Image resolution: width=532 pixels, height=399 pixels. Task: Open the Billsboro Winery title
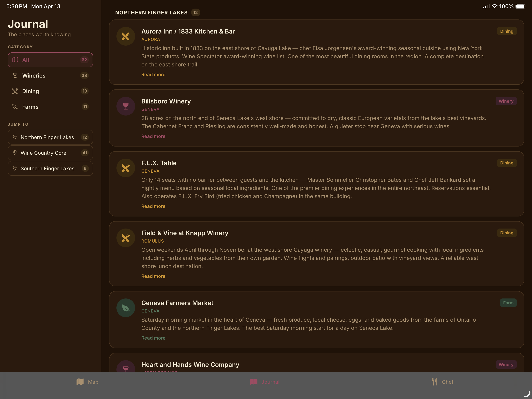click(166, 101)
